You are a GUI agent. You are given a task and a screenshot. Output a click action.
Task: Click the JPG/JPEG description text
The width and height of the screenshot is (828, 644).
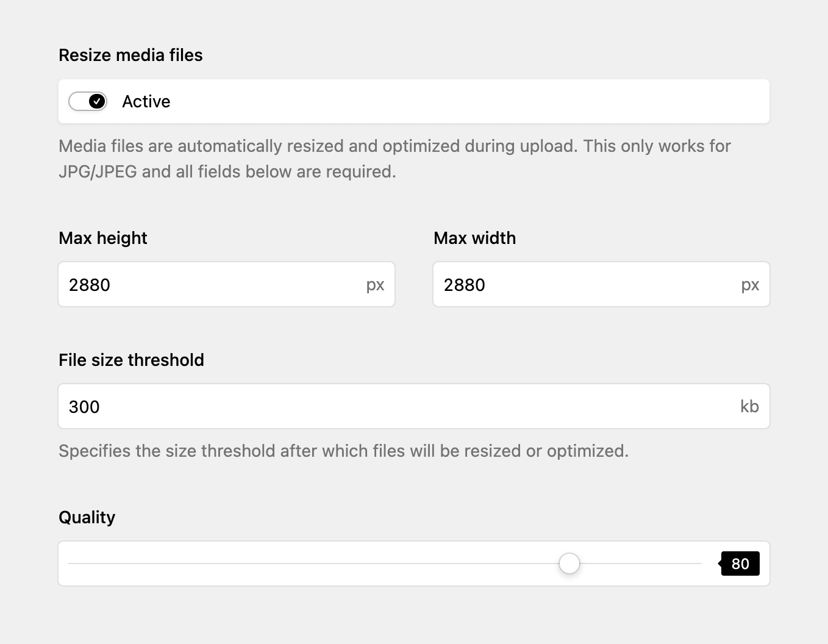tap(394, 159)
